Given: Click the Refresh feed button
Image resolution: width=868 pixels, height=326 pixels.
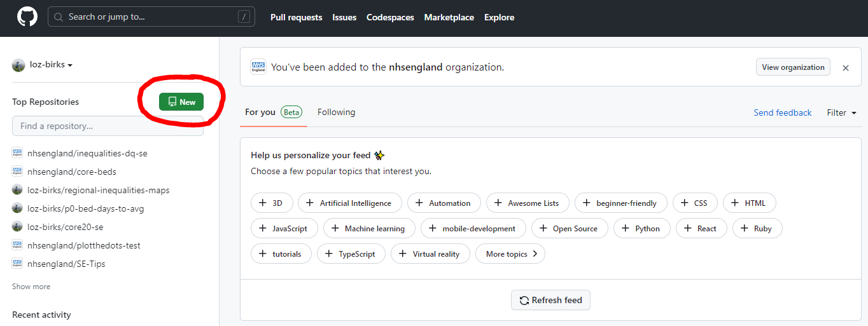Looking at the screenshot, I should 550,300.
